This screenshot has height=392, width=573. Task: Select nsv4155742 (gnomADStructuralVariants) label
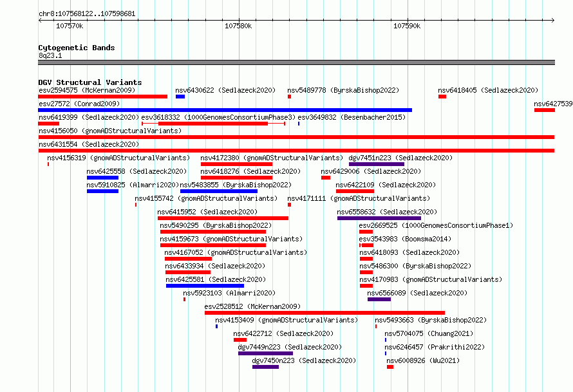(x=206, y=198)
